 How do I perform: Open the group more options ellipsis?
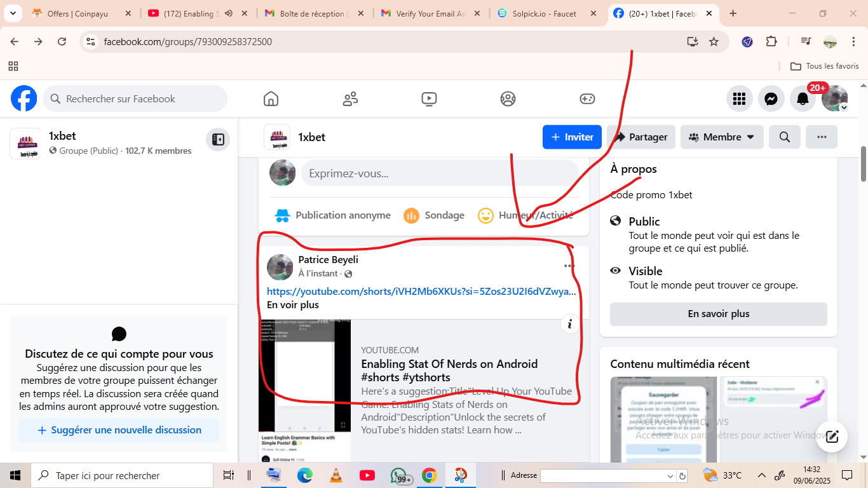(822, 137)
